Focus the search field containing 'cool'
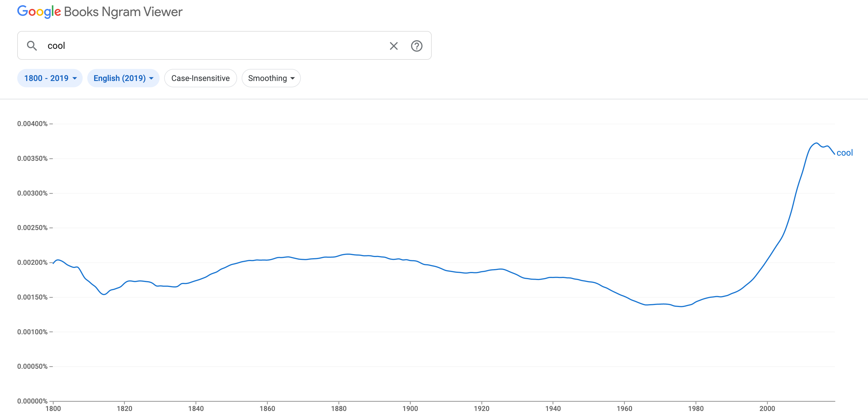The height and width of the screenshot is (417, 868). pyautogui.click(x=216, y=45)
